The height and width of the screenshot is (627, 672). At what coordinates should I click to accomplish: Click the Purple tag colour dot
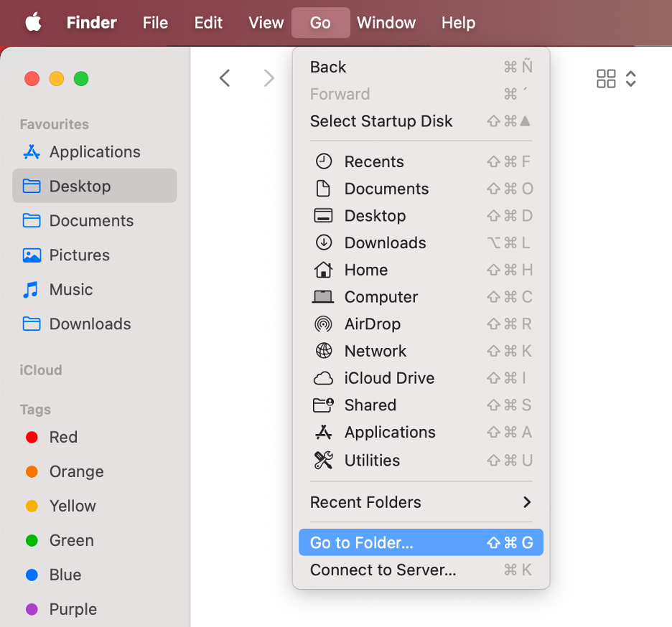pos(32,609)
